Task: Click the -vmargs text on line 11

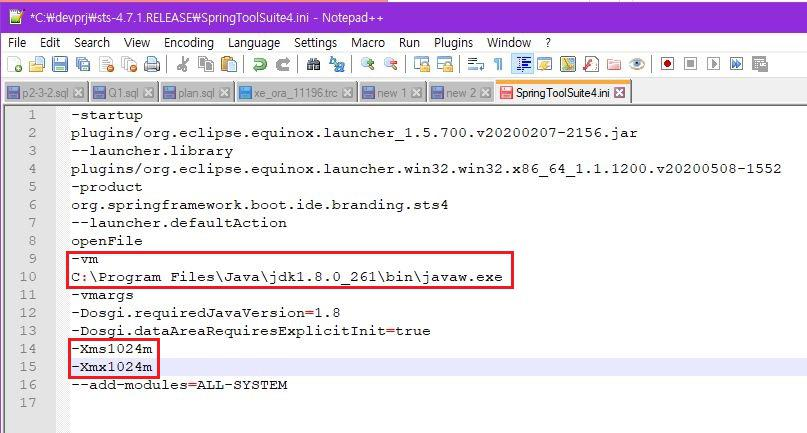Action: click(102, 295)
